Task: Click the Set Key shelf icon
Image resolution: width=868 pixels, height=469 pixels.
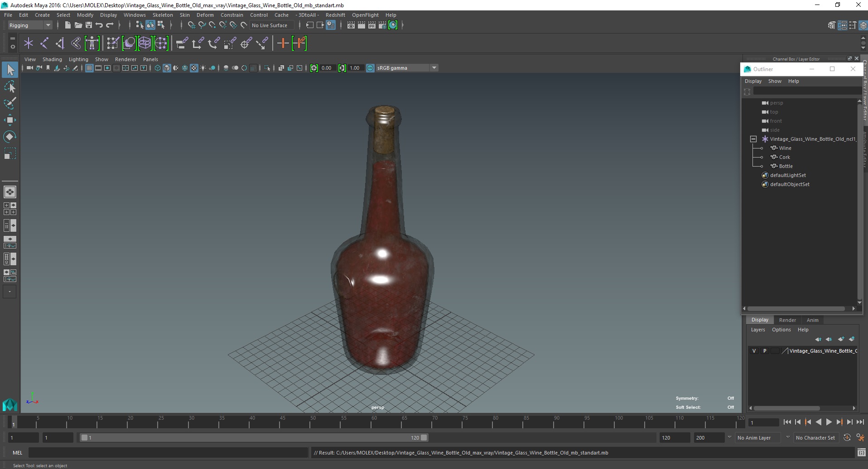Action: 299,43
